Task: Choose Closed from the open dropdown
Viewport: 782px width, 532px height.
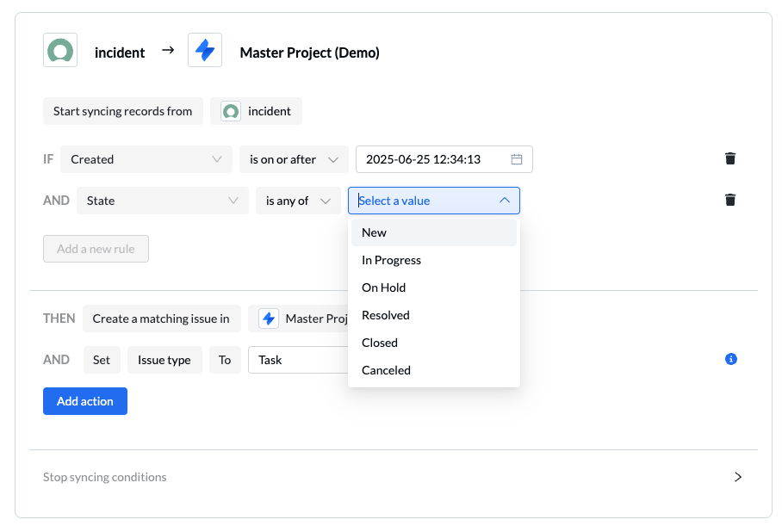Action: [x=379, y=342]
